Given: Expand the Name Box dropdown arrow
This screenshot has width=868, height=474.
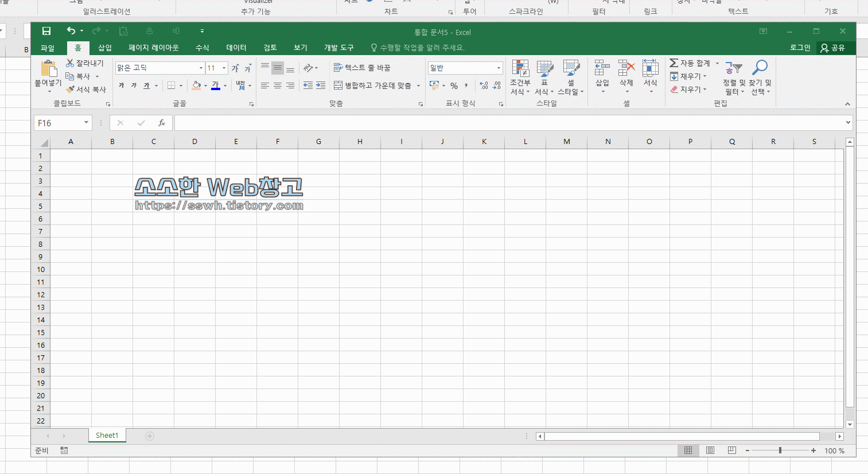Looking at the screenshot, I should 86,123.
